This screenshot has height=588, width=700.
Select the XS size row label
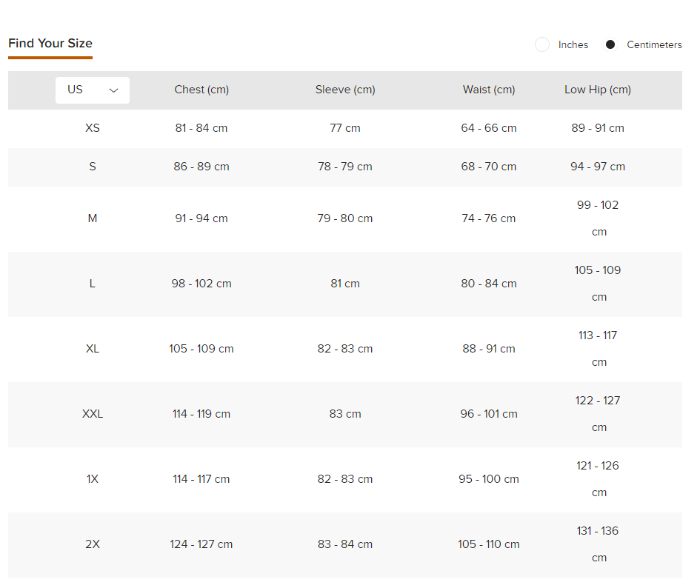coord(93,128)
